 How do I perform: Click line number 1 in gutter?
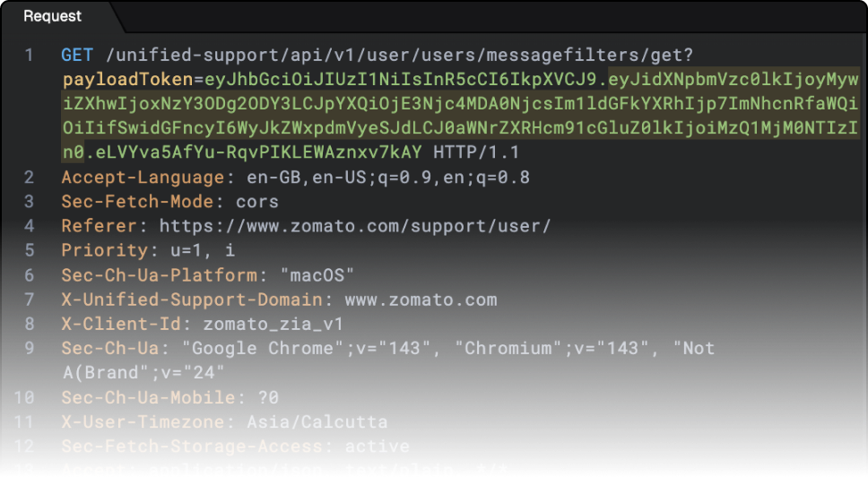click(29, 56)
